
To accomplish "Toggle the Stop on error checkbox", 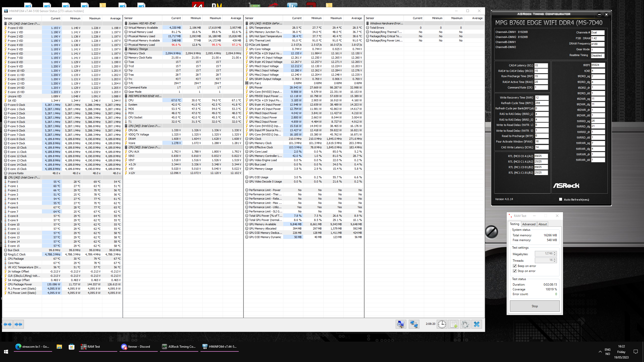I will coord(515,271).
